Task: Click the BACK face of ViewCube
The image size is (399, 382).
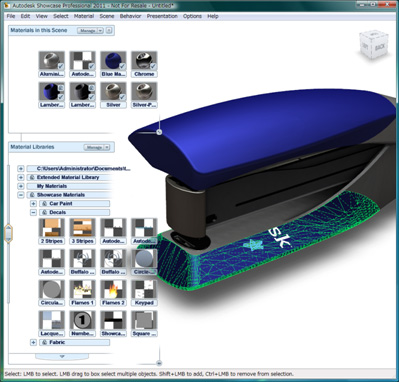Action: pos(380,46)
